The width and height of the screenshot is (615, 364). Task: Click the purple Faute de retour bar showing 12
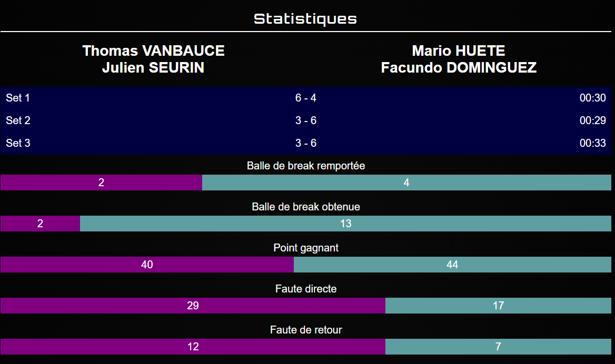193,347
